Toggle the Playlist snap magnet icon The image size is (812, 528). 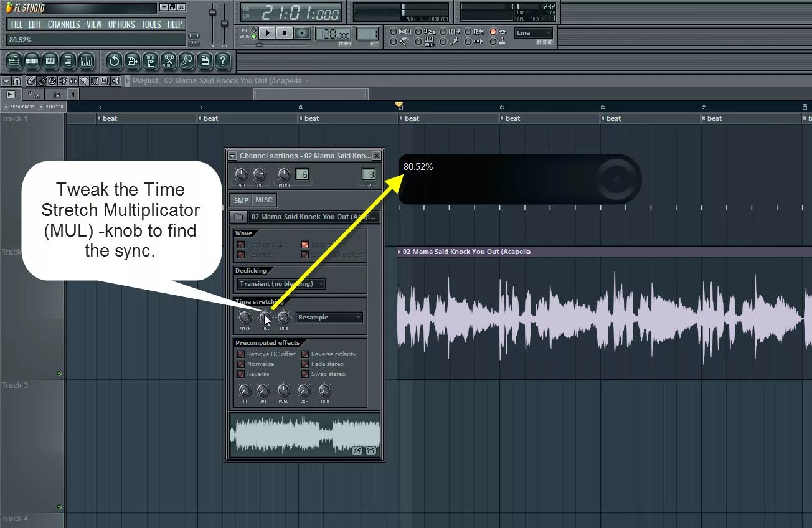pyautogui.click(x=17, y=81)
